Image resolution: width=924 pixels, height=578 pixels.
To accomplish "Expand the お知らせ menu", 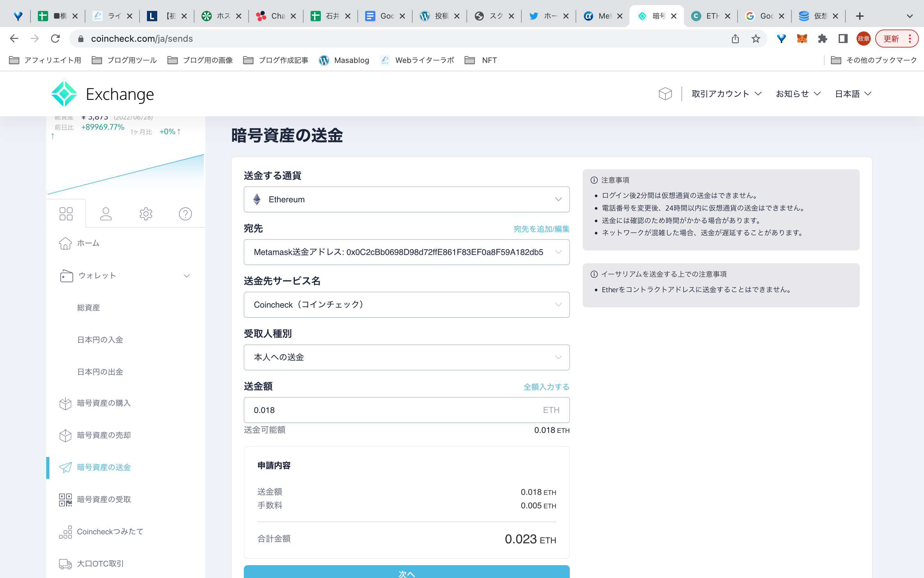I will [x=798, y=94].
